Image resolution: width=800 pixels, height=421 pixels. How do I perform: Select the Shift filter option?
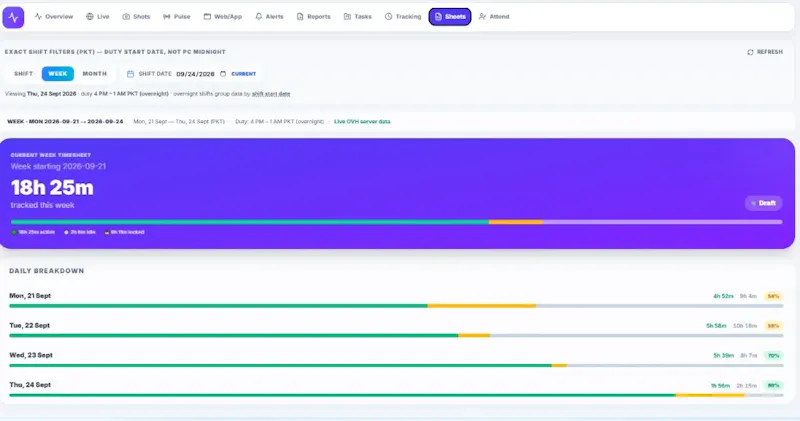tap(23, 74)
